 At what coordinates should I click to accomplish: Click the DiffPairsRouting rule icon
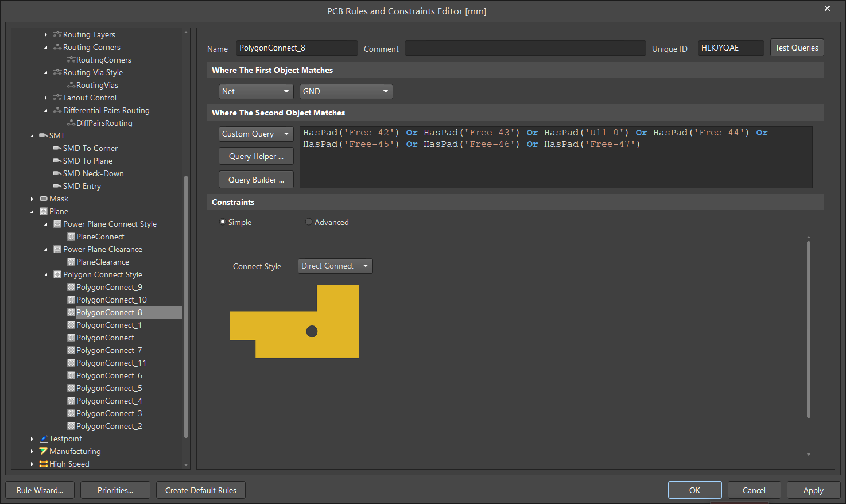click(71, 123)
